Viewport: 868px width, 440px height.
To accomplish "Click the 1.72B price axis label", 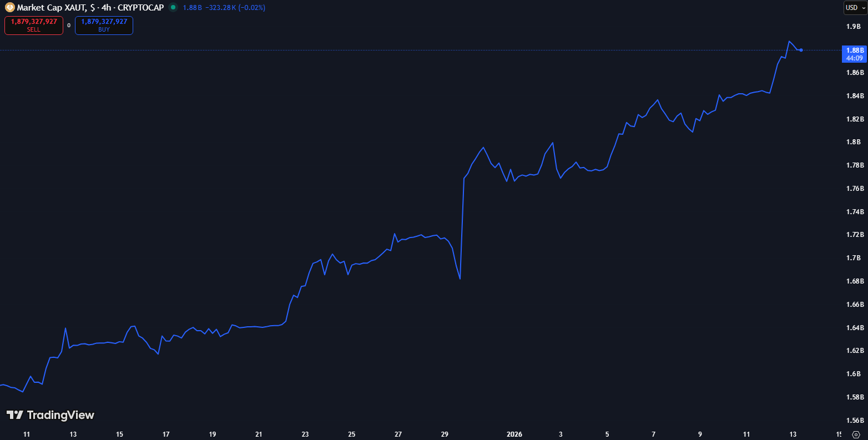I will [855, 235].
